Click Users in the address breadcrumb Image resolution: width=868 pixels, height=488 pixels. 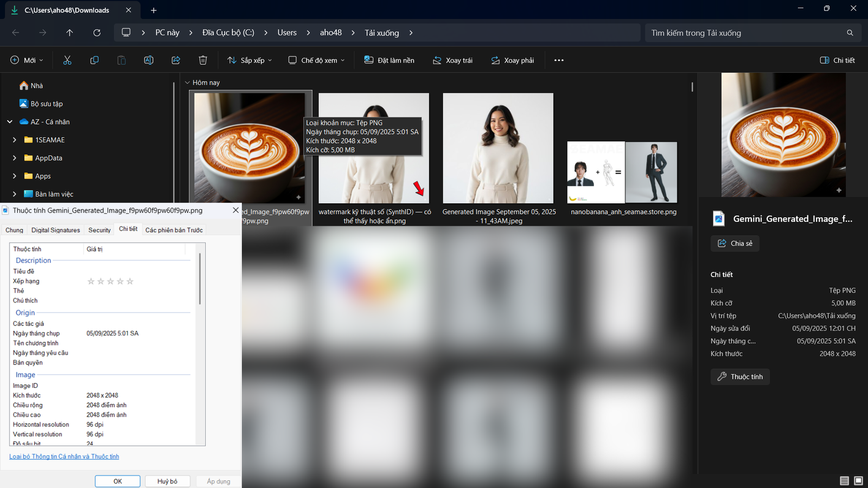coord(287,33)
